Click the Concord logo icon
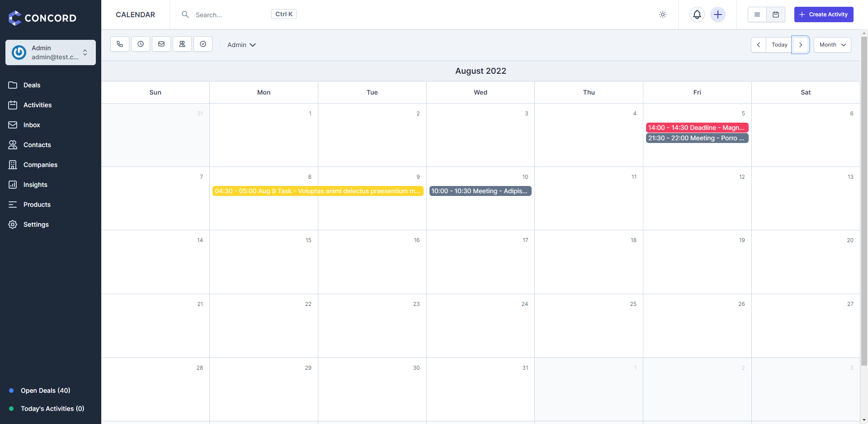 (x=15, y=18)
